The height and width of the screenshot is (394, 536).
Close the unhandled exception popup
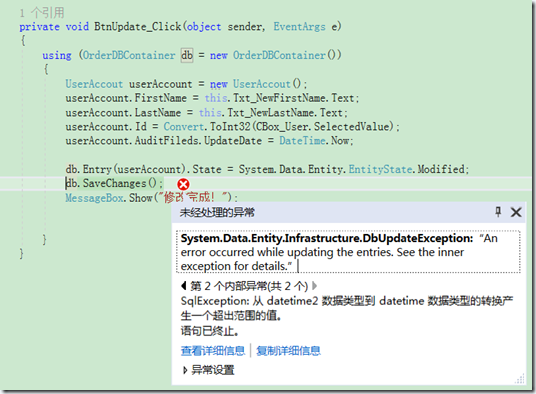516,212
